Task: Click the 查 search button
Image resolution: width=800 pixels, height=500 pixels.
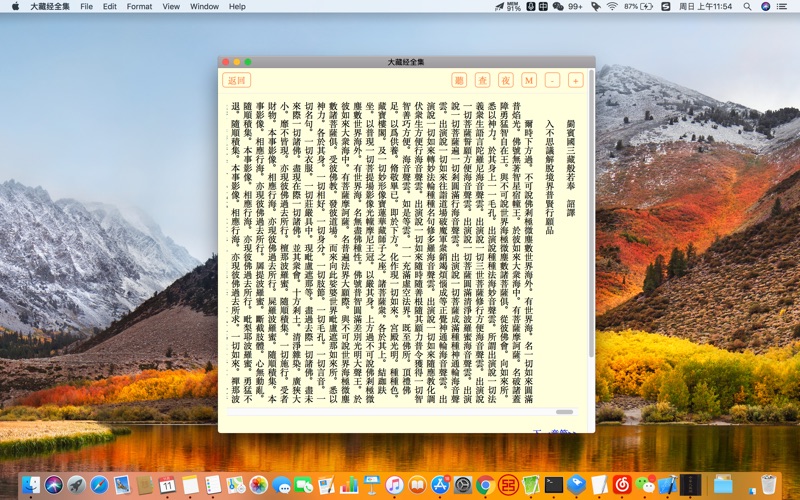Action: click(482, 80)
